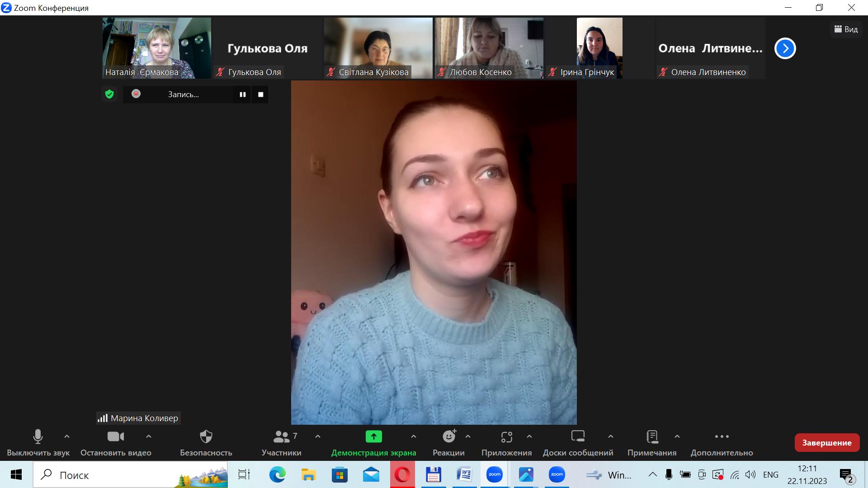The height and width of the screenshot is (488, 868).
Task: Expand screen share options arrow
Action: [x=413, y=436]
